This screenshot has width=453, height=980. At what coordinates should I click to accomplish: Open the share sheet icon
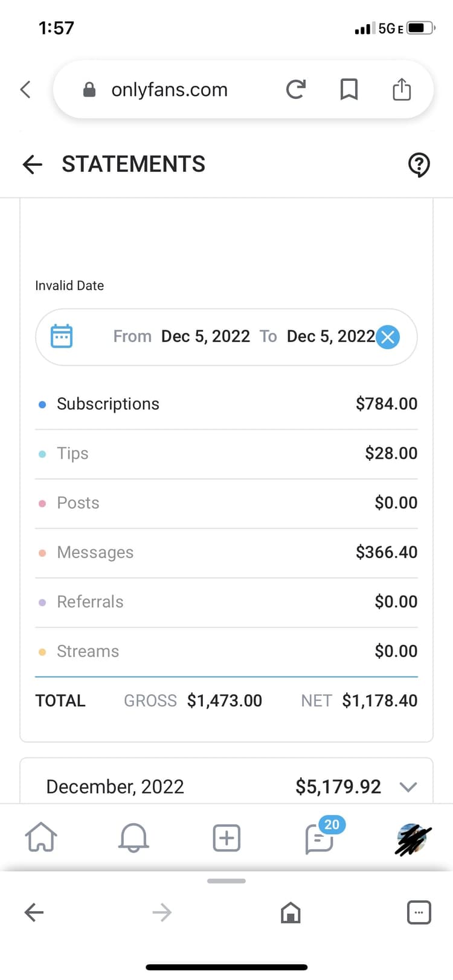pos(402,89)
